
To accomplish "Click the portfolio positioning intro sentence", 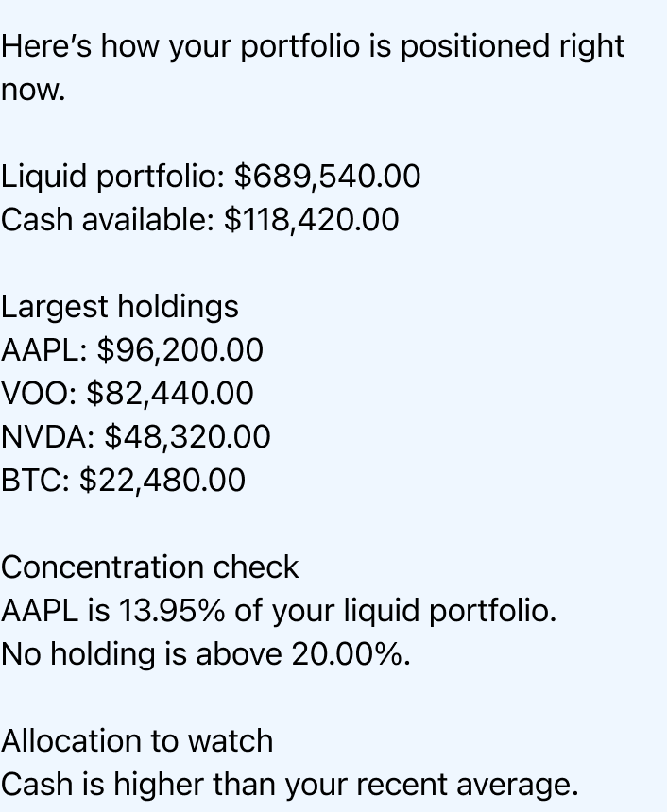I will (312, 46).
